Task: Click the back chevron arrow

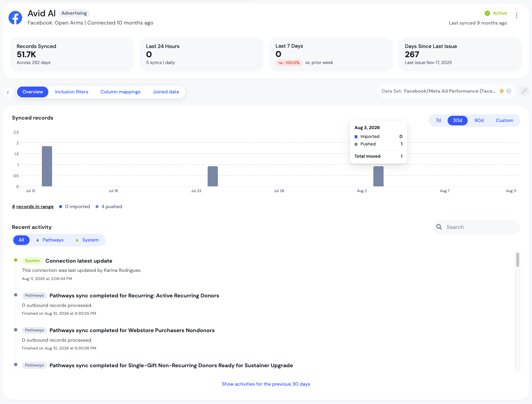Action: pyautogui.click(x=8, y=92)
